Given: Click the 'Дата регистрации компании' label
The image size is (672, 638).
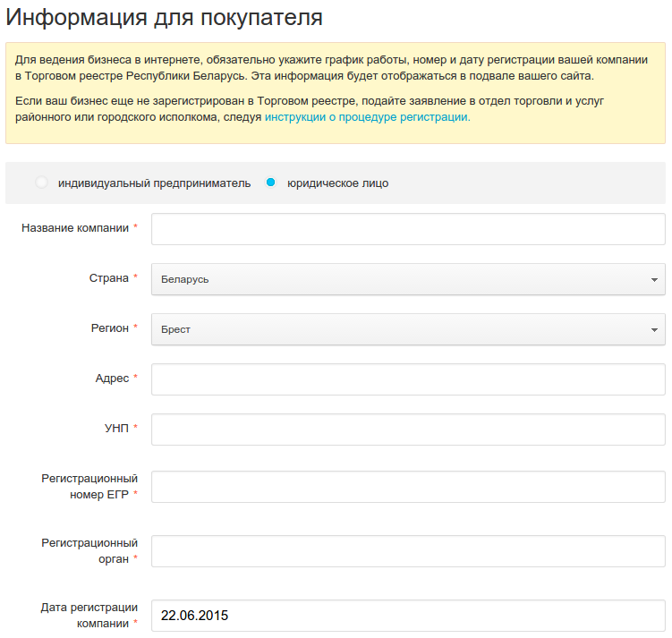Looking at the screenshot, I should coord(88,616).
